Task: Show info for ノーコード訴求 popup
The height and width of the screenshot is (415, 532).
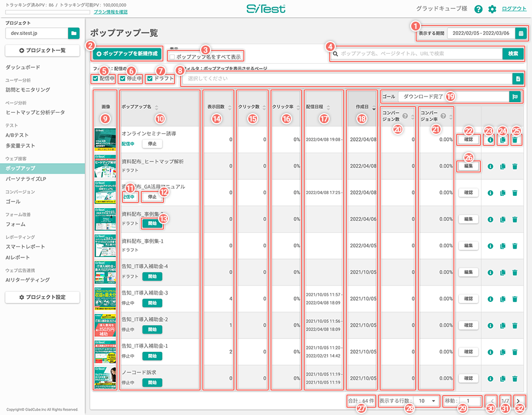Action: [x=490, y=378]
